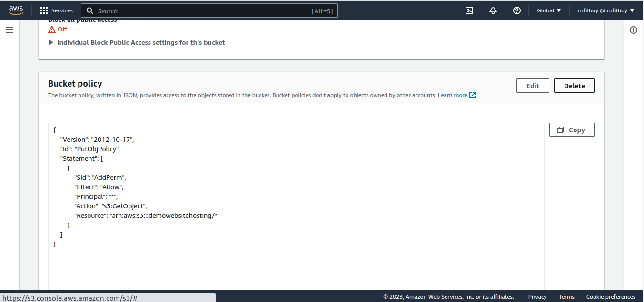Viewport: 644px width, 302px height.
Task: Click the "Principal": "*" line
Action: tap(96, 196)
